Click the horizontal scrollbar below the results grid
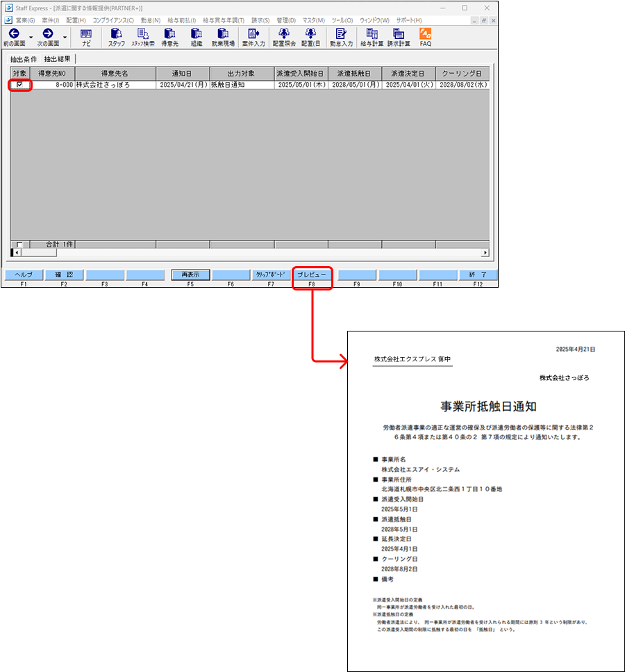The image size is (625, 672). [243, 253]
